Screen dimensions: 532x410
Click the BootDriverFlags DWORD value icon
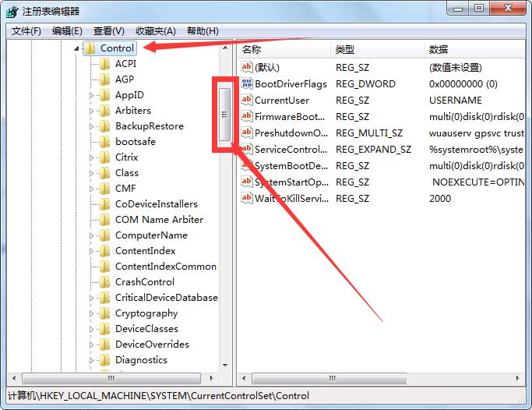click(247, 83)
